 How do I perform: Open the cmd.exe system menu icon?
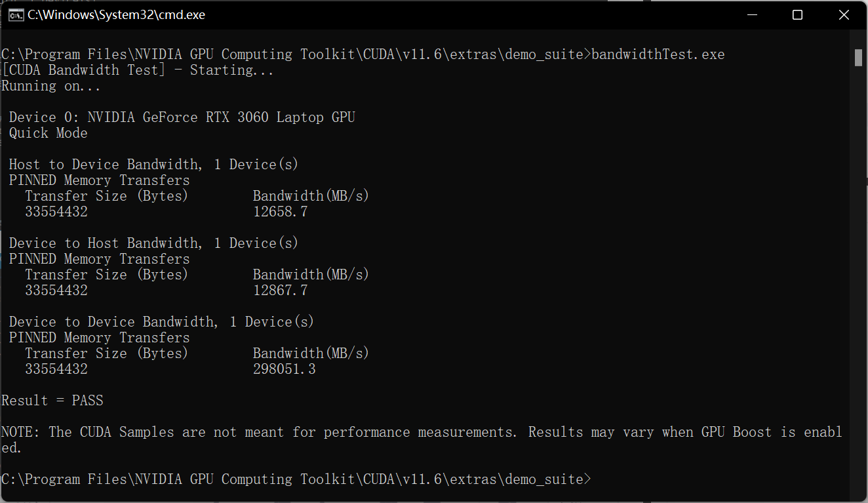click(16, 15)
